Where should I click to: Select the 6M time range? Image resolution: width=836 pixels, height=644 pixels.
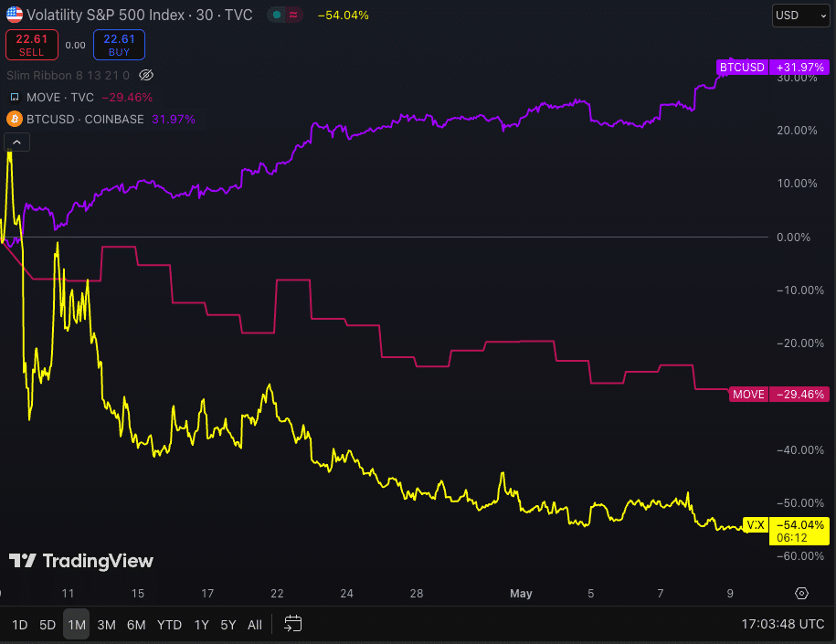tap(136, 624)
